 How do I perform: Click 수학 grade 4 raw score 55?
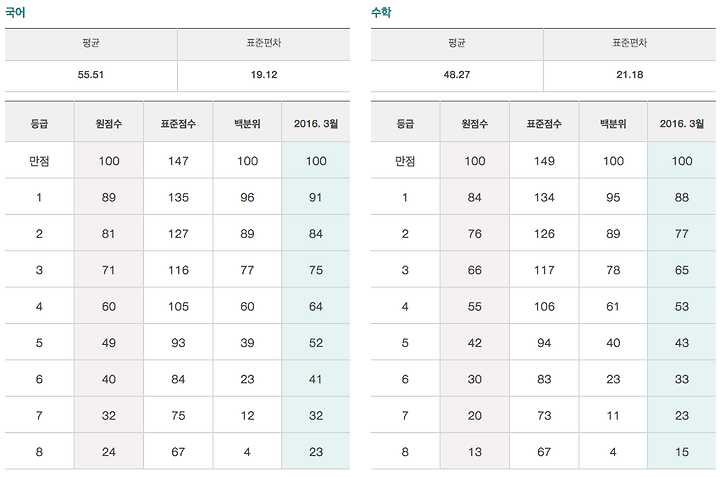point(475,306)
